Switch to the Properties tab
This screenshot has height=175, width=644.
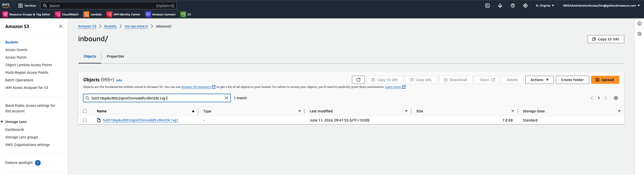pyautogui.click(x=115, y=56)
